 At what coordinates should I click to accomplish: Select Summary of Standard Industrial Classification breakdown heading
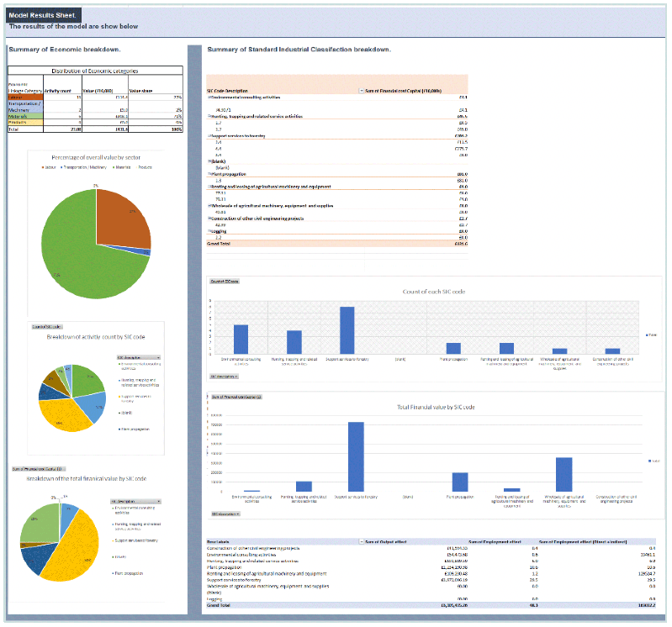point(299,50)
